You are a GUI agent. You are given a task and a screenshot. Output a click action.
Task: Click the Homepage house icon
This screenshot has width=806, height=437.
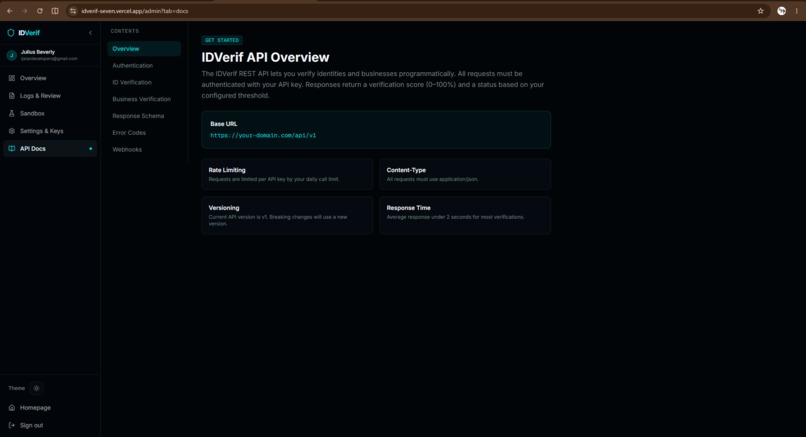12,408
